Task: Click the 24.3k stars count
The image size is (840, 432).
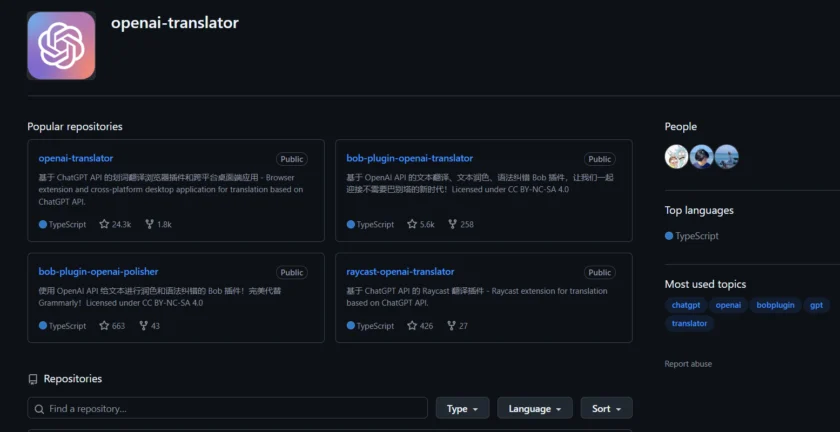Action: coord(122,224)
